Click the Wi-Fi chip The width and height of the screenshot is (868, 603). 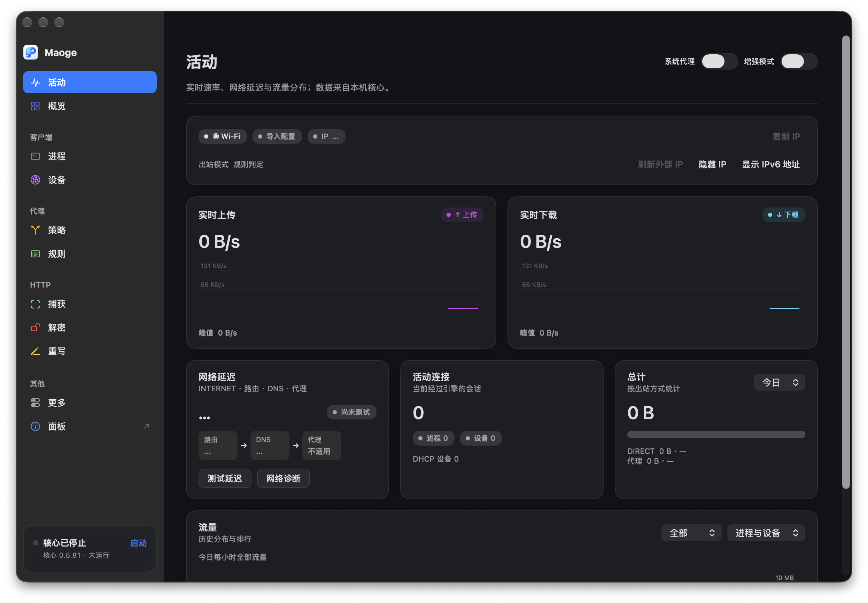coord(222,136)
